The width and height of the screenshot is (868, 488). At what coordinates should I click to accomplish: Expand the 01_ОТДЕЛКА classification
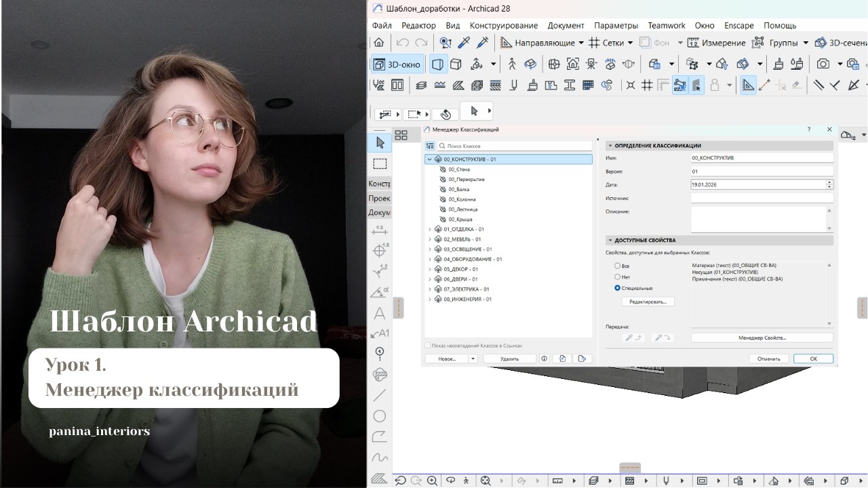click(x=429, y=229)
